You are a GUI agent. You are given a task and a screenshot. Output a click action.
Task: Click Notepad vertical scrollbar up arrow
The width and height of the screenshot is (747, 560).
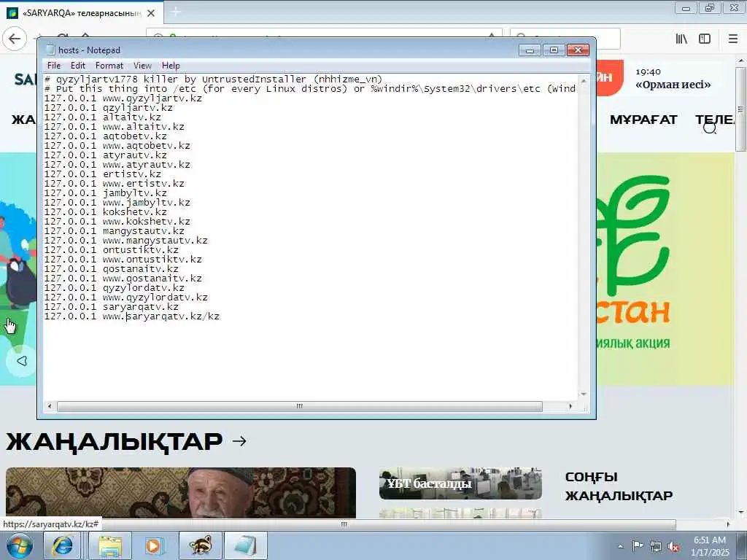[x=583, y=80]
